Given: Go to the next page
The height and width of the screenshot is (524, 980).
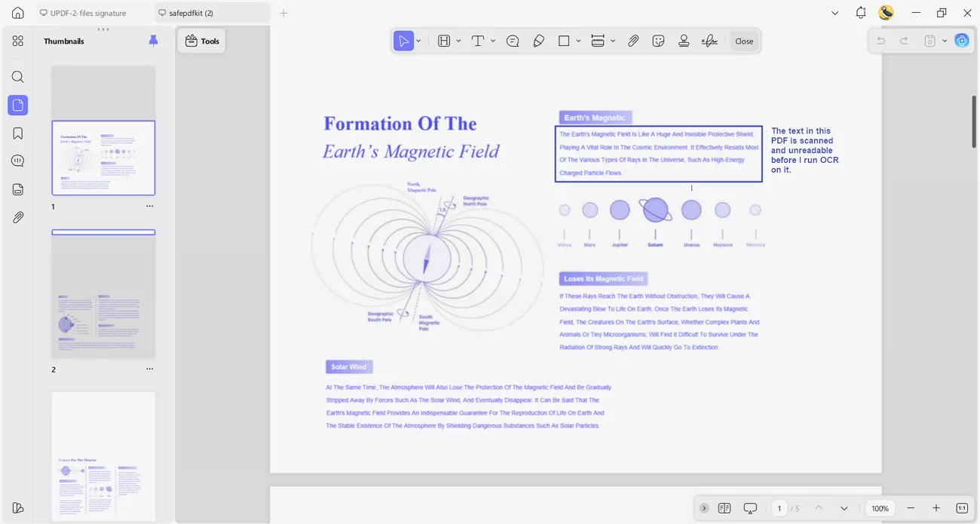Looking at the screenshot, I should click(x=844, y=508).
